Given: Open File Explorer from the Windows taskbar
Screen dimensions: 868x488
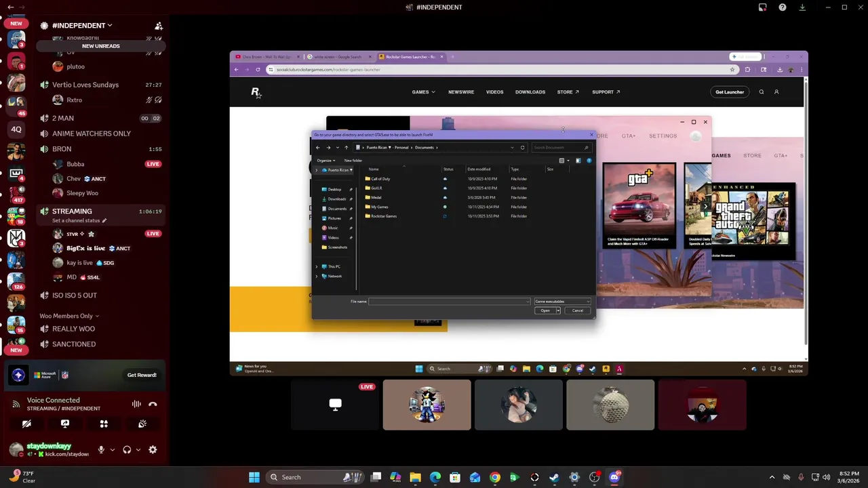Looking at the screenshot, I should (415, 477).
